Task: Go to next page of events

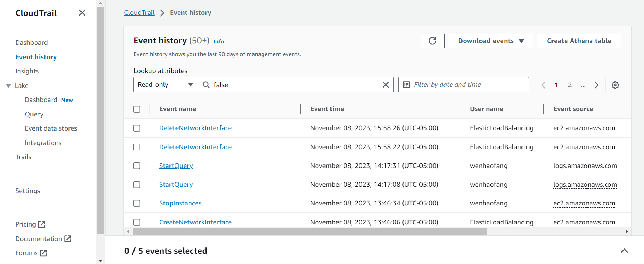Action: 596,85
